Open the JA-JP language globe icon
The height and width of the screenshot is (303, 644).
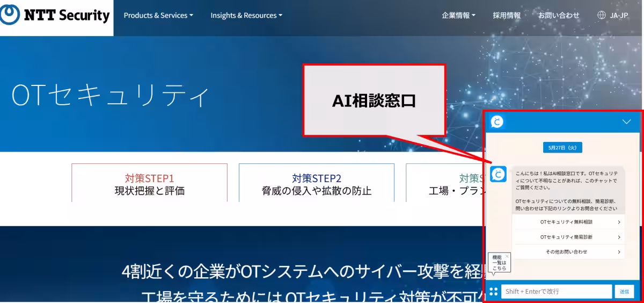(601, 16)
